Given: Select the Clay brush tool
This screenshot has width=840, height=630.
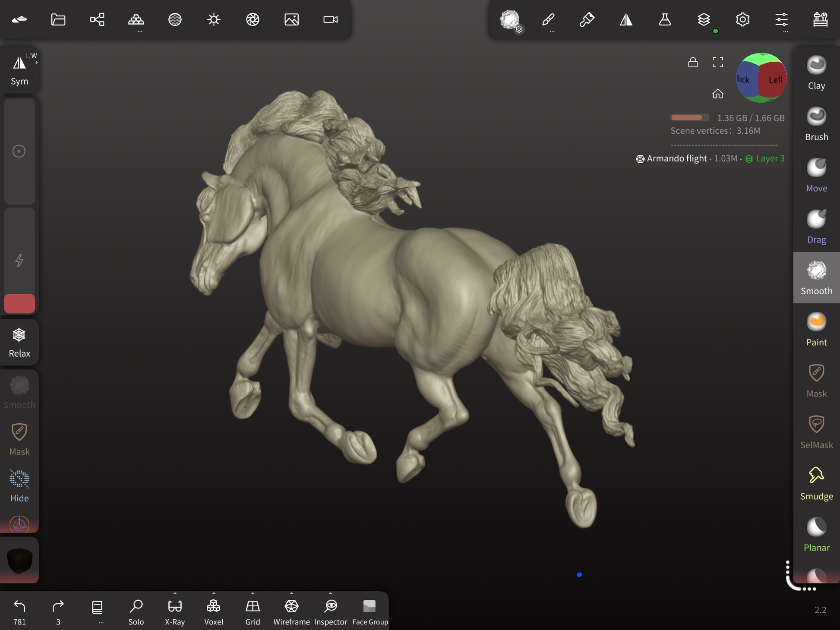Looking at the screenshot, I should click(816, 73).
